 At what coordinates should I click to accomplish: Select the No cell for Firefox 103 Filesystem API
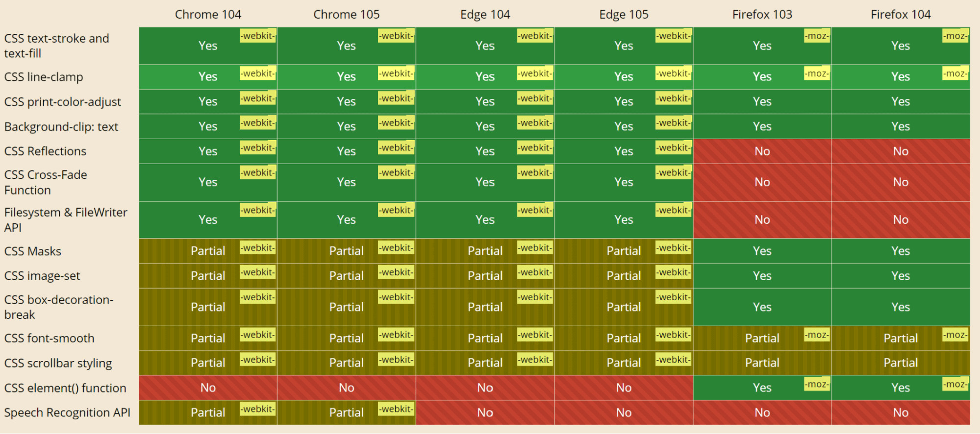pos(762,220)
